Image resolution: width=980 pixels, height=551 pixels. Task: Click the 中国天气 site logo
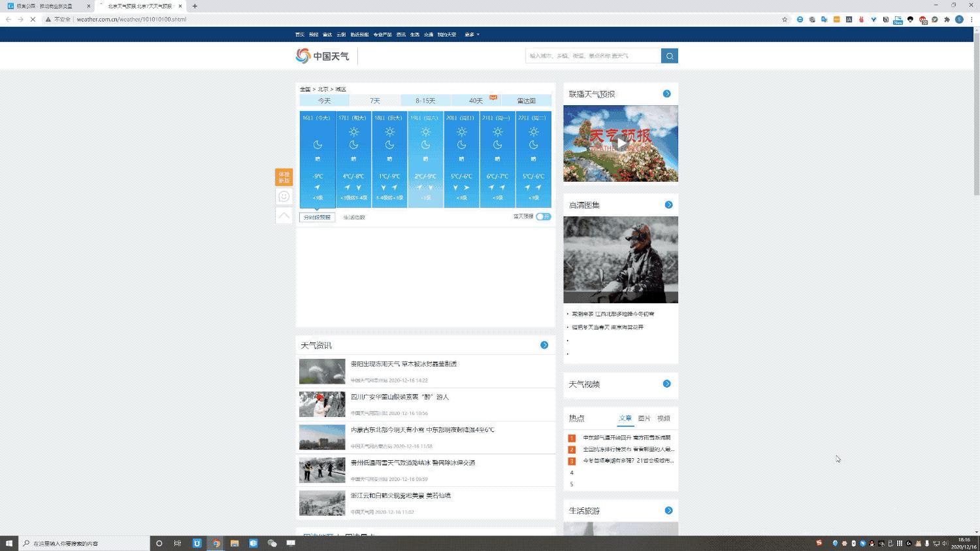point(323,56)
